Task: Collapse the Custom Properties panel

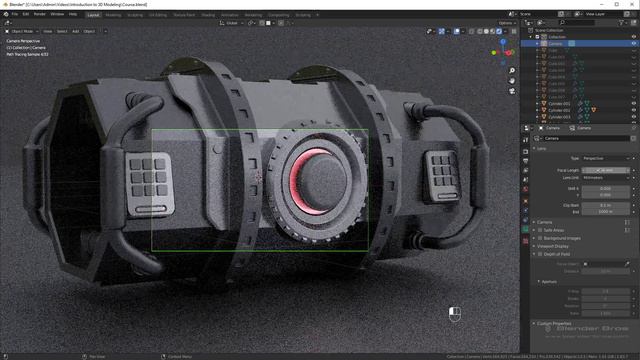Action: tap(553, 323)
